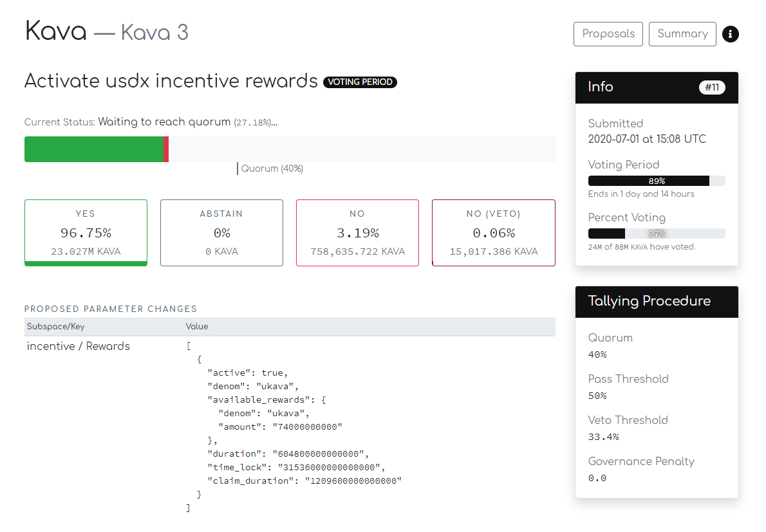Click the #11 proposal number badge
Viewport: 766px width, 532px height.
click(713, 87)
